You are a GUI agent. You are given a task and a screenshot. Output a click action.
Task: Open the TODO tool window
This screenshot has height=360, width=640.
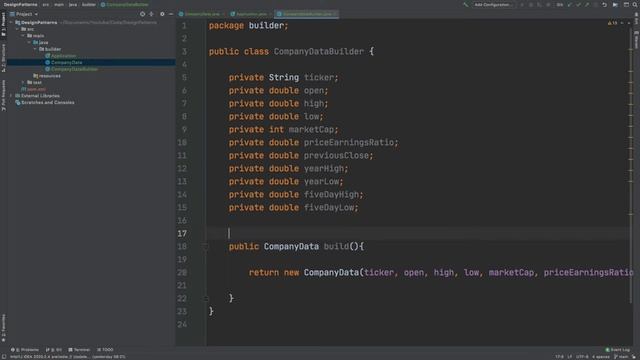105,350
